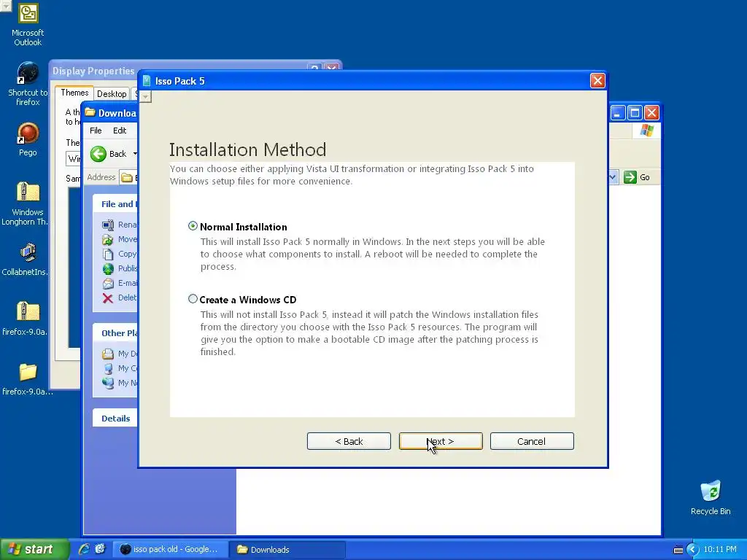747x560 pixels.
Task: Select the Create a Windows CD option
Action: [193, 299]
